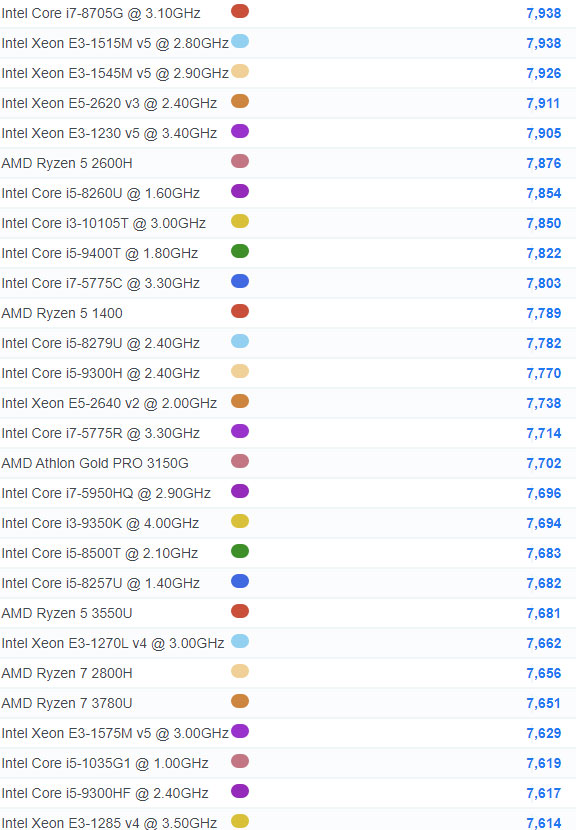576x830 pixels.
Task: Open the AMD Ryzen 7 3780U entry
Action: 67,703
